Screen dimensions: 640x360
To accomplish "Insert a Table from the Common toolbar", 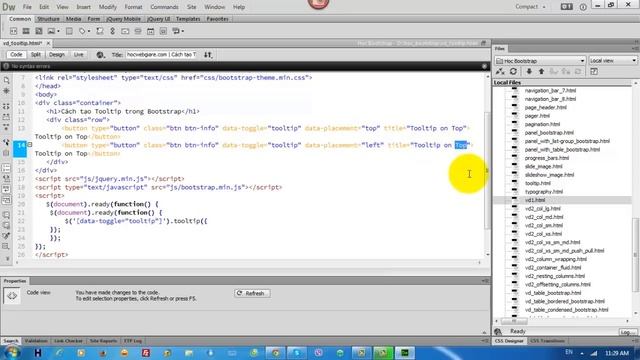I will click(x=69, y=31).
